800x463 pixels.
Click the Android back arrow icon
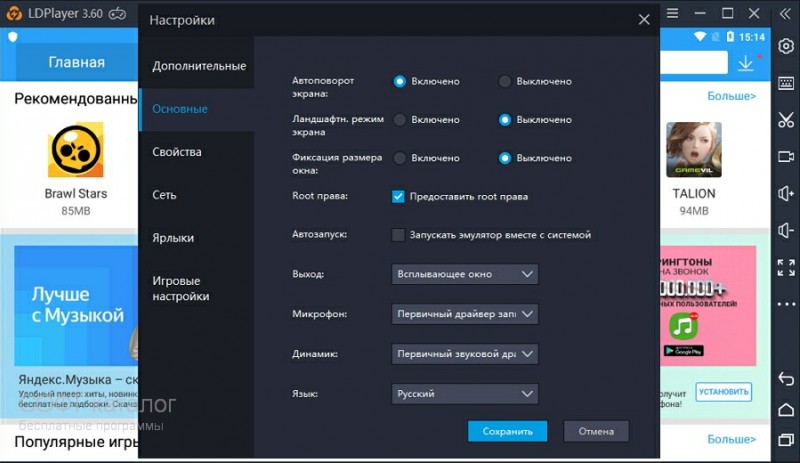(786, 379)
